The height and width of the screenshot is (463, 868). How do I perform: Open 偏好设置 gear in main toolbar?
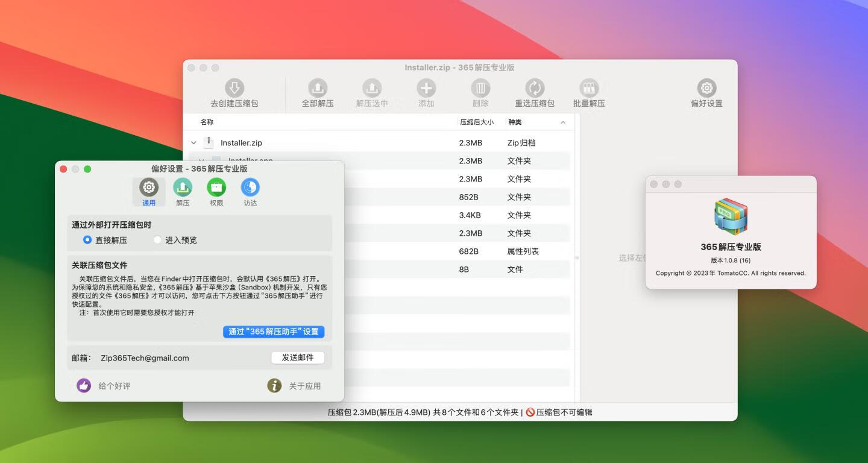(x=706, y=87)
